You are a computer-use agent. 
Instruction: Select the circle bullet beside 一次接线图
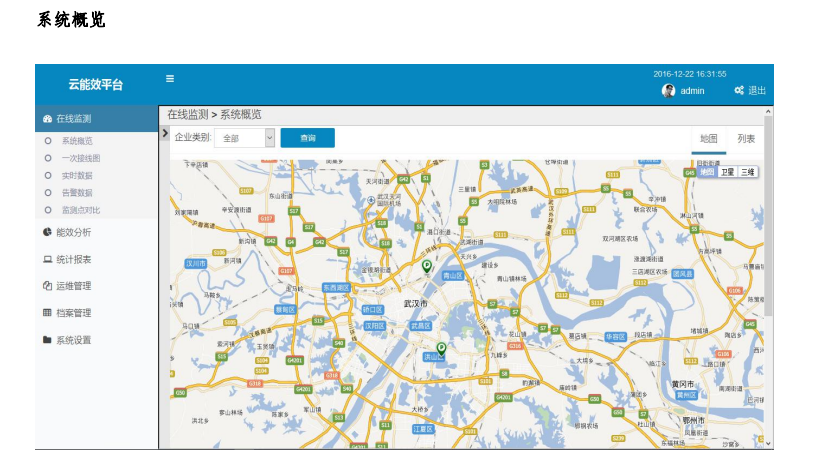(x=48, y=158)
